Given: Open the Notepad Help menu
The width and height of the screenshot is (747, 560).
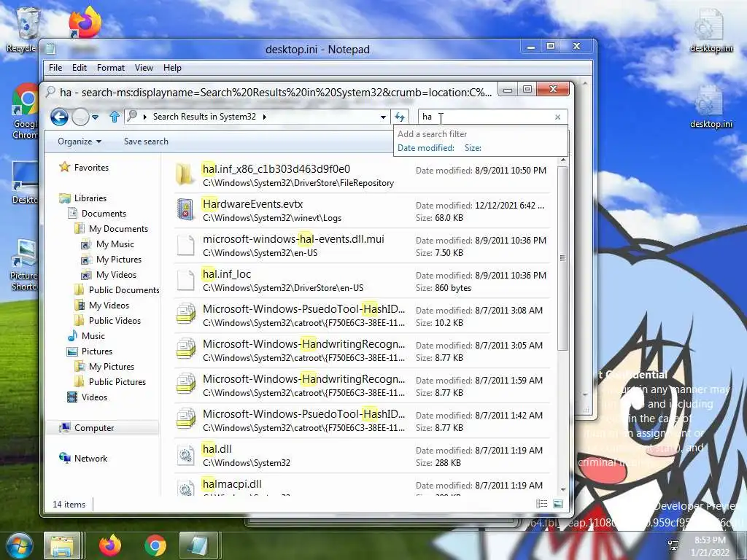Looking at the screenshot, I should (172, 68).
